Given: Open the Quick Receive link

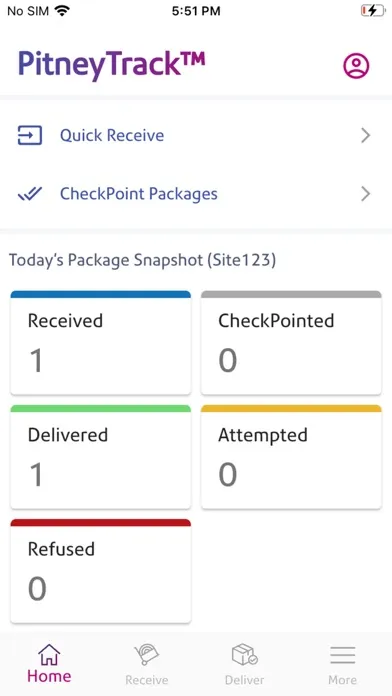Looking at the screenshot, I should pyautogui.click(x=112, y=135).
